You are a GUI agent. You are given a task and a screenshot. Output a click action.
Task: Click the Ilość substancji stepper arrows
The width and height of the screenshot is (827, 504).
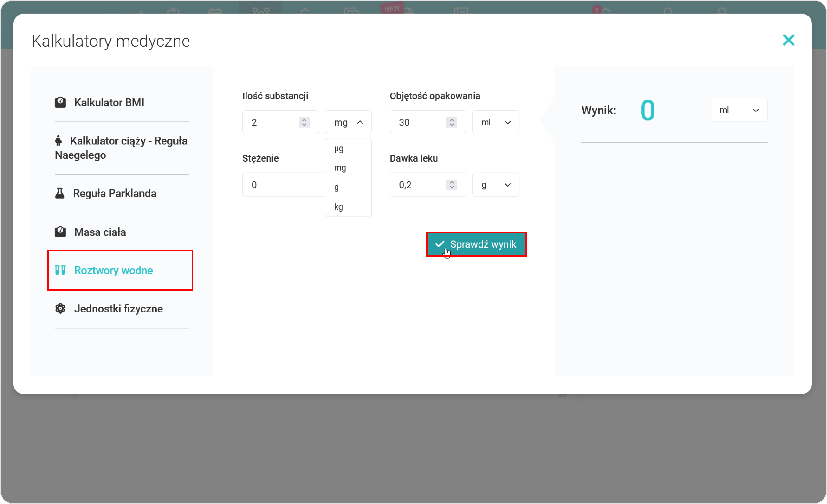click(304, 122)
